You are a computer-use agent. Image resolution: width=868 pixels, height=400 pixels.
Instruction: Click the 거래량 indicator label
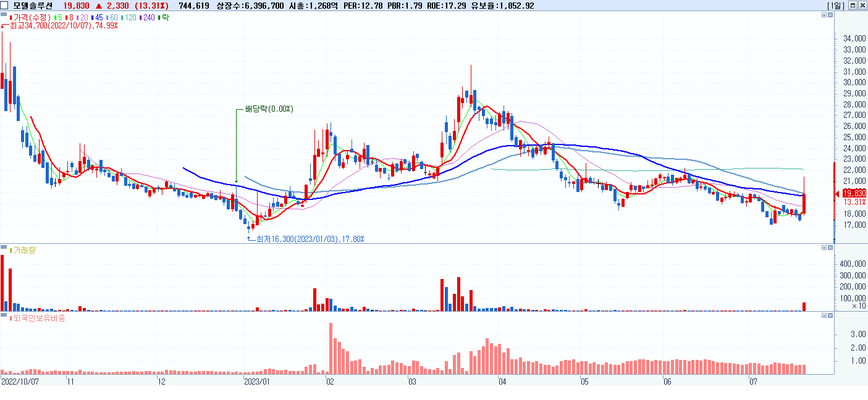(22, 249)
